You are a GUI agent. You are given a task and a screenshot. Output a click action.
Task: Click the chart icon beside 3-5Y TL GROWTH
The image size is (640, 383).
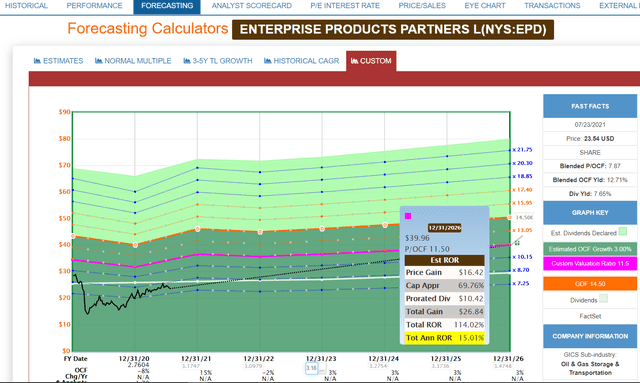187,61
